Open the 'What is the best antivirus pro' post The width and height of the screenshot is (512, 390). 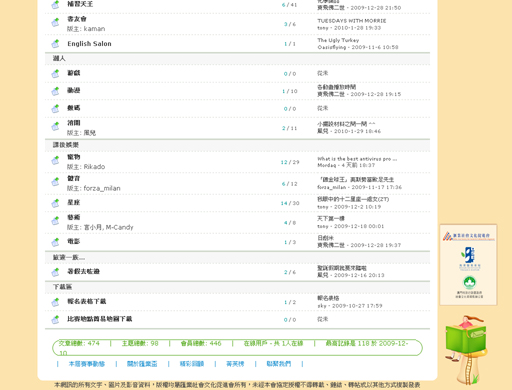pos(357,159)
